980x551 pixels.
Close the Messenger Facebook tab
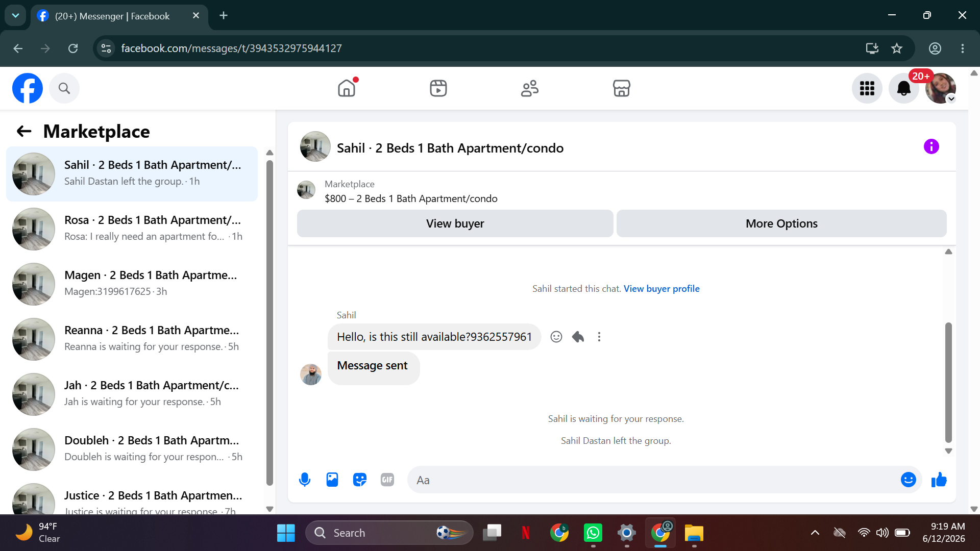(196, 16)
